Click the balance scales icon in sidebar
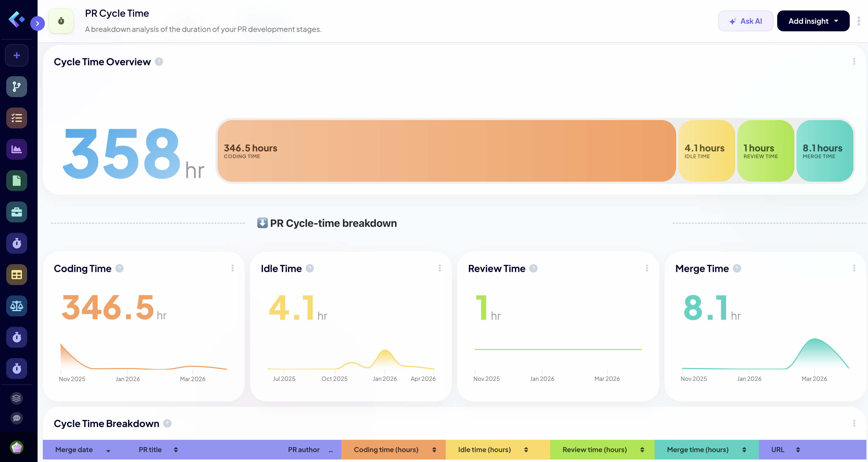 click(16, 306)
